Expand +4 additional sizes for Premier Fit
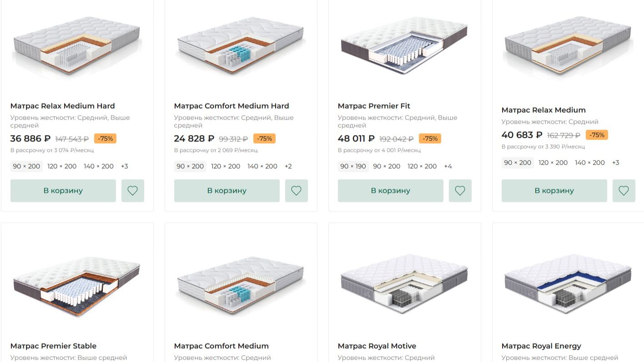This screenshot has width=644, height=362. pyautogui.click(x=448, y=166)
